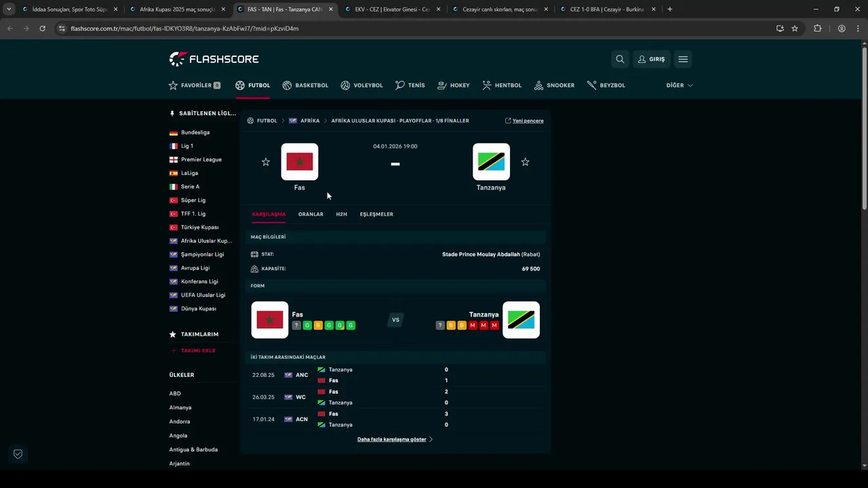This screenshot has height=488, width=868.
Task: Switch to the İddaa Sonuçları browser tab
Action: click(70, 9)
